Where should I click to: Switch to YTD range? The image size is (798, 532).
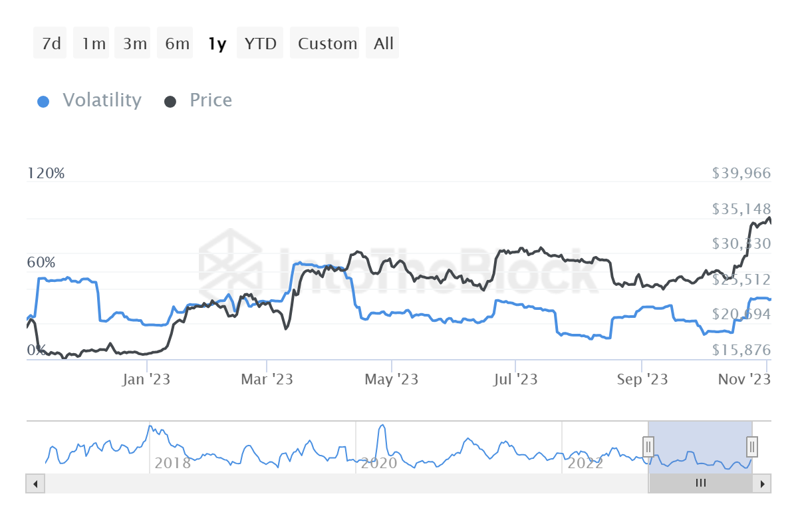(x=260, y=43)
